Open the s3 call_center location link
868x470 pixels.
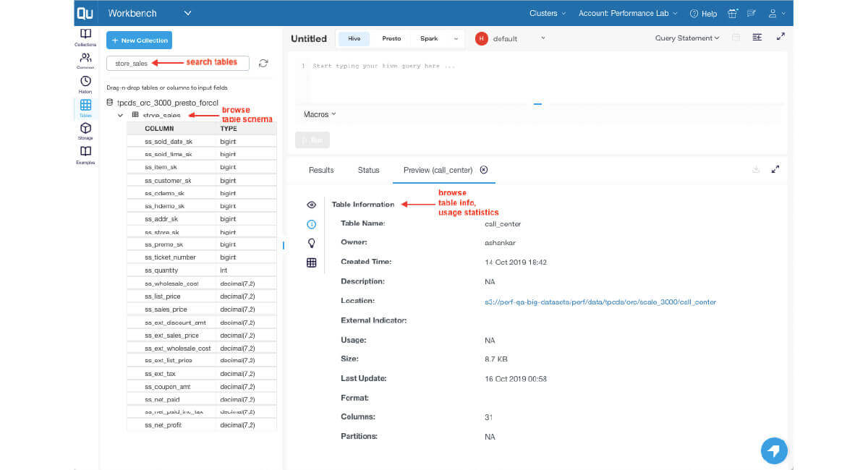[x=600, y=302]
